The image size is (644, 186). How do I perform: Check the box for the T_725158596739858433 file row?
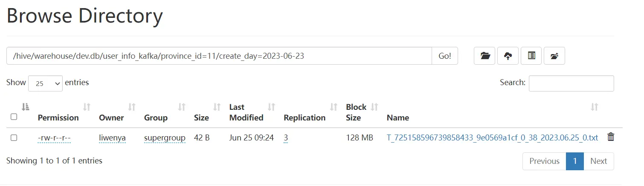pyautogui.click(x=14, y=137)
